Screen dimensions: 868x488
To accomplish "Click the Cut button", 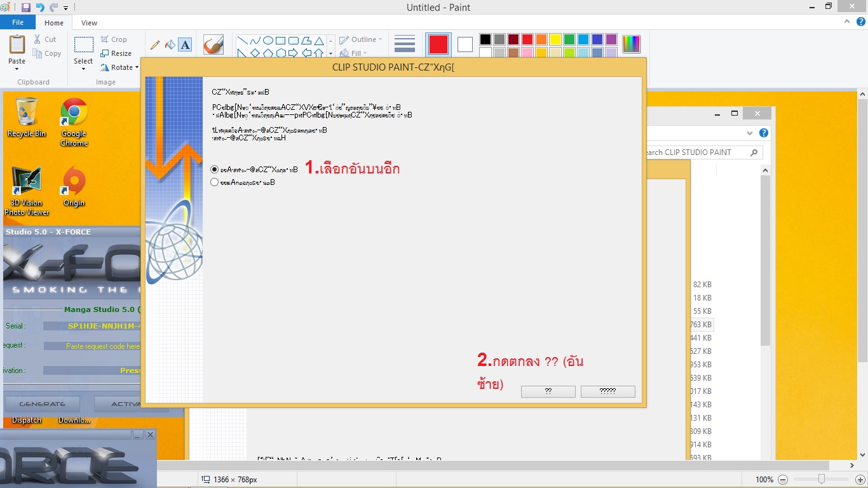I will [x=45, y=39].
